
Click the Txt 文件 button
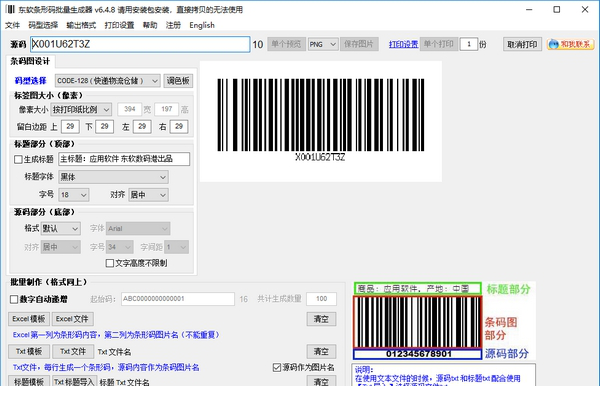pos(73,351)
